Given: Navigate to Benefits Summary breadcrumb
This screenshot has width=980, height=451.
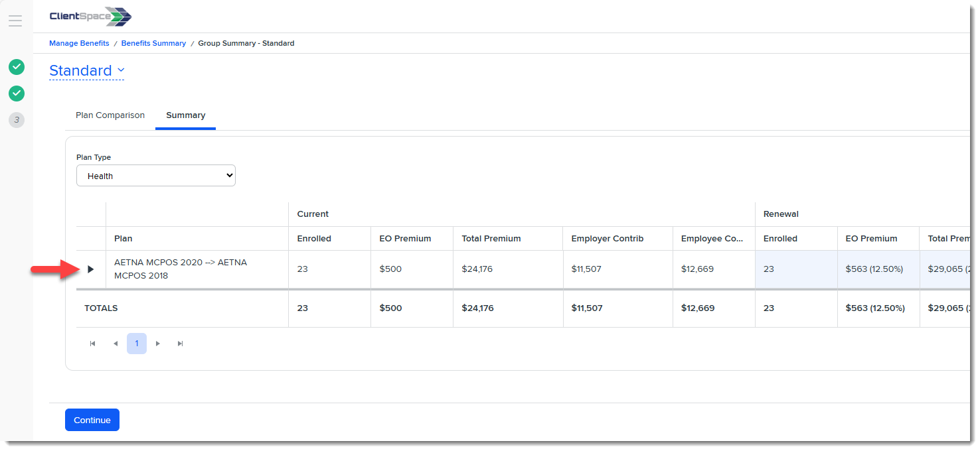Looking at the screenshot, I should click(x=153, y=43).
